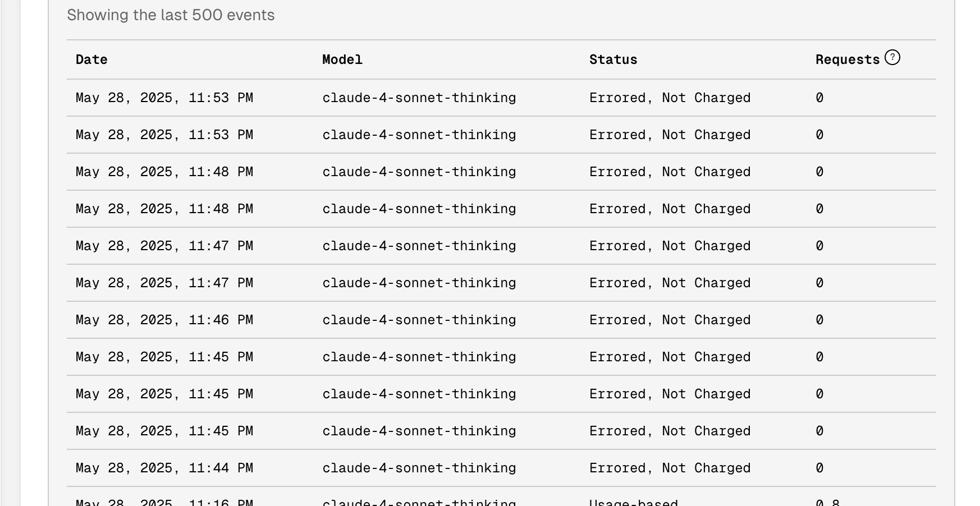Sort by the Model column header
Viewport: 980px width, 506px height.
point(342,60)
